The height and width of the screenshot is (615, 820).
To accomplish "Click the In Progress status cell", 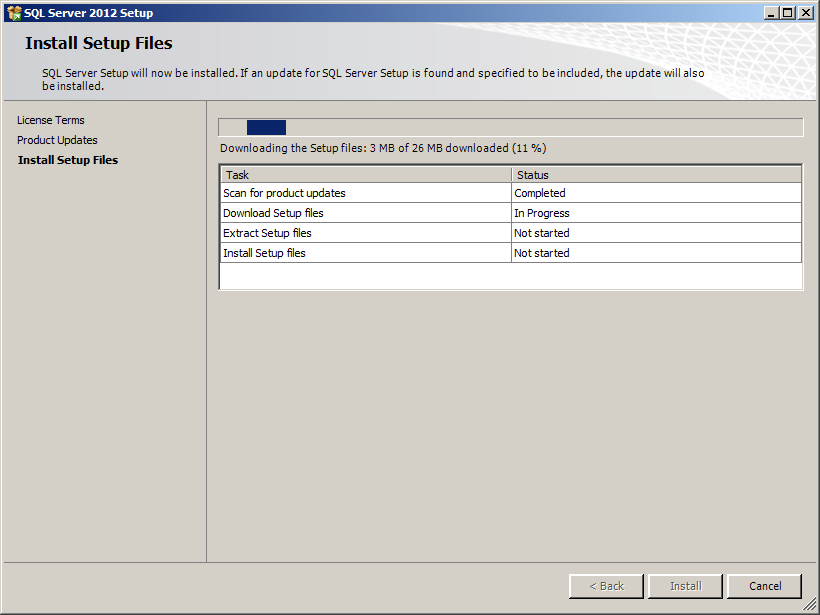I will [542, 213].
